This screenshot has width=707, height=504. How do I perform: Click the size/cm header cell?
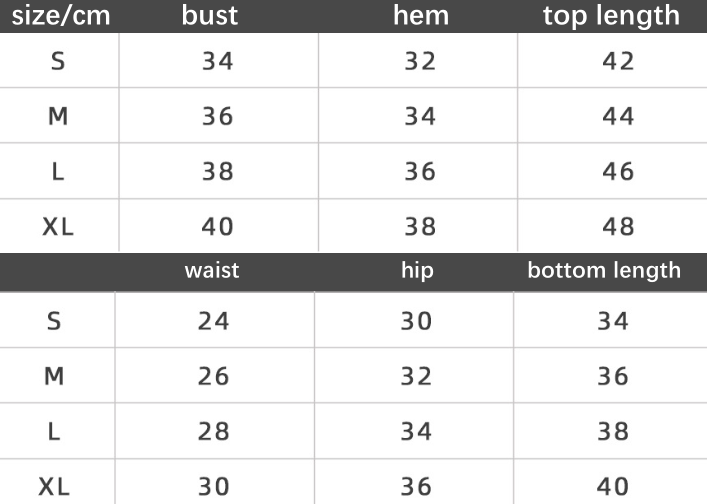pos(60,16)
